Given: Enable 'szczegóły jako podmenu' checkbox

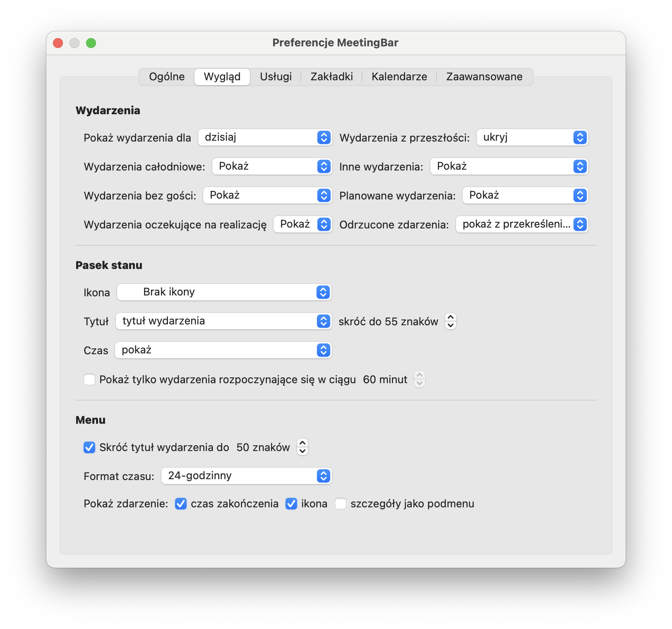Looking at the screenshot, I should (x=341, y=504).
